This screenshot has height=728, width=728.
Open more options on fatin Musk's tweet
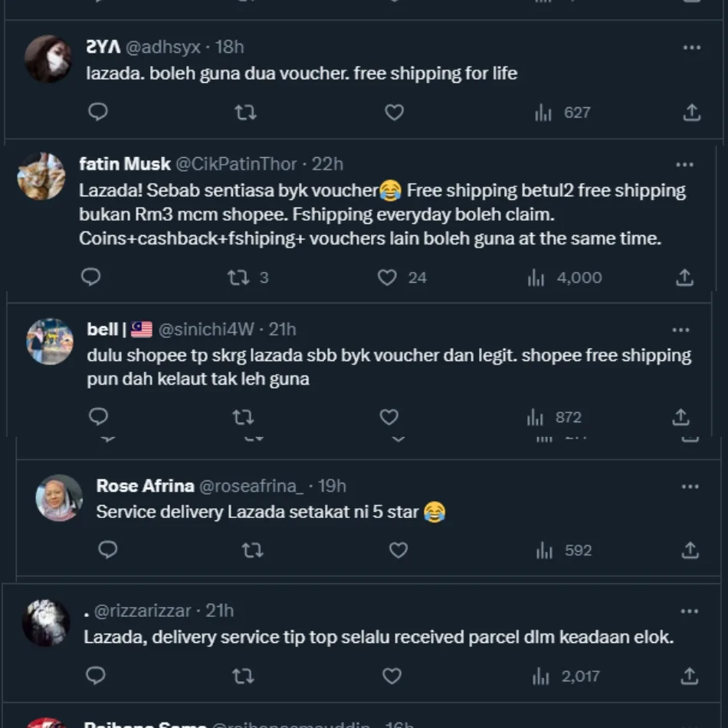coord(684,165)
